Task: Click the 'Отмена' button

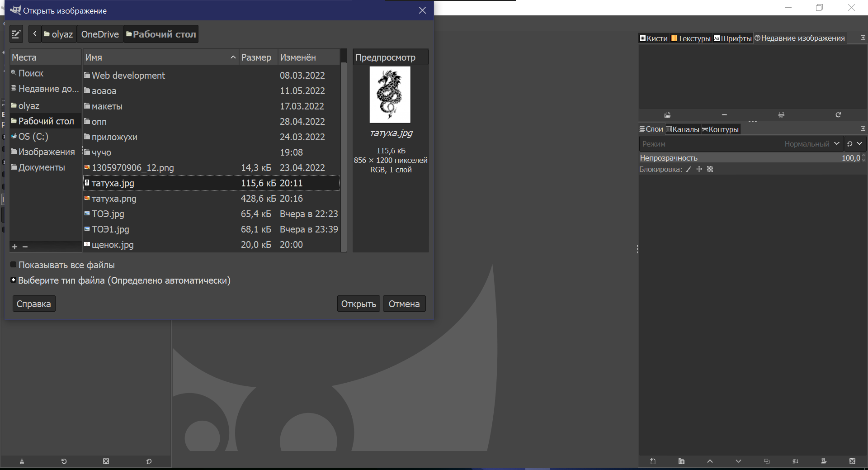Action: [404, 304]
